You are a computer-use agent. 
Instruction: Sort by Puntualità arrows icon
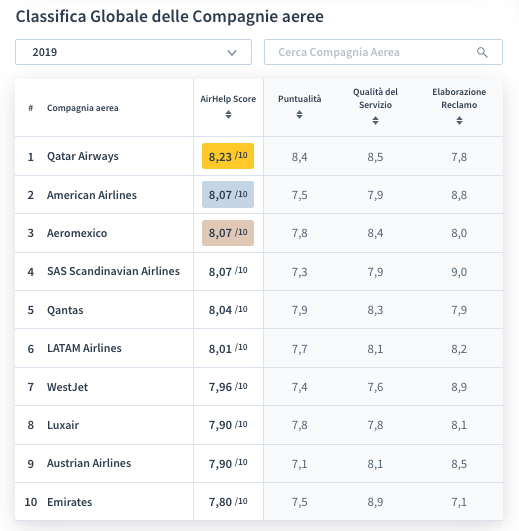click(299, 114)
